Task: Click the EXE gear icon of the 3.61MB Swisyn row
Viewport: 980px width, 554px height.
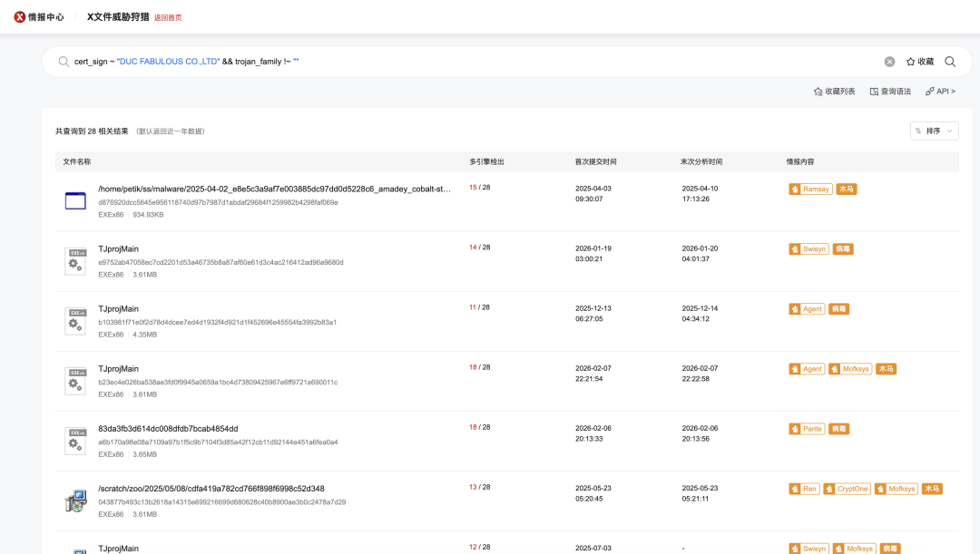Action: 75,260
